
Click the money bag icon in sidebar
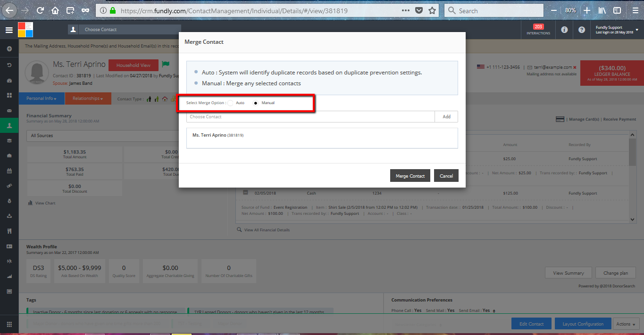click(9, 201)
